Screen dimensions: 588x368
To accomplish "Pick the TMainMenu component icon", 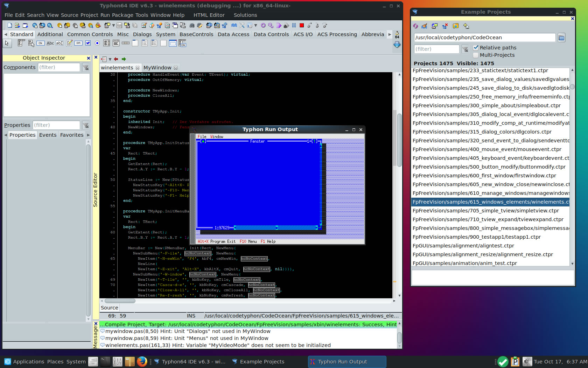I will tap(21, 43).
